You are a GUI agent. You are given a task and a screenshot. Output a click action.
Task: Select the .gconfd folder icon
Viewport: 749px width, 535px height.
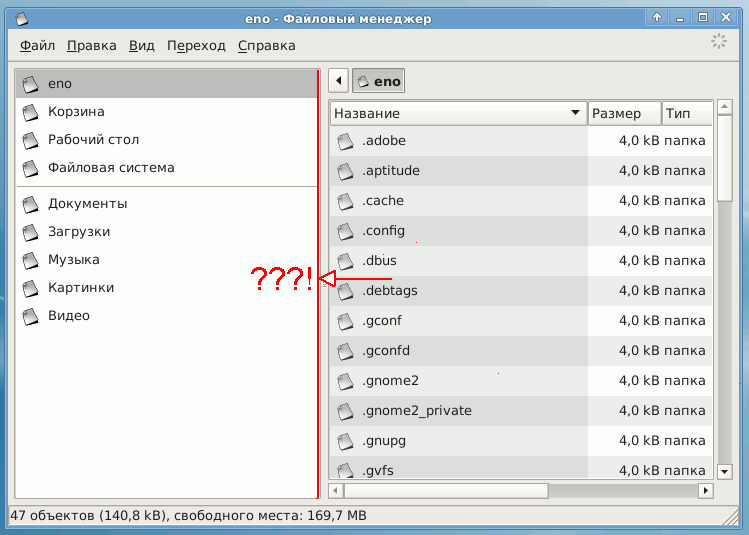[345, 352]
